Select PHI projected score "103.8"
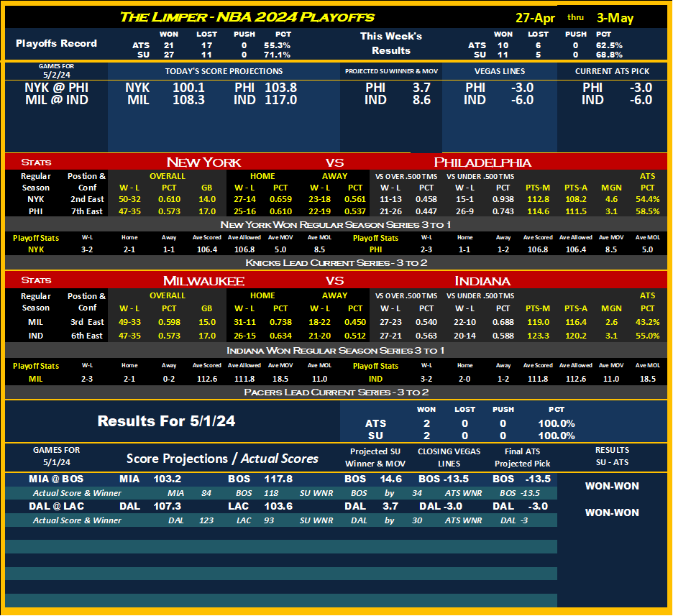The height and width of the screenshot is (616, 673). pos(280,88)
